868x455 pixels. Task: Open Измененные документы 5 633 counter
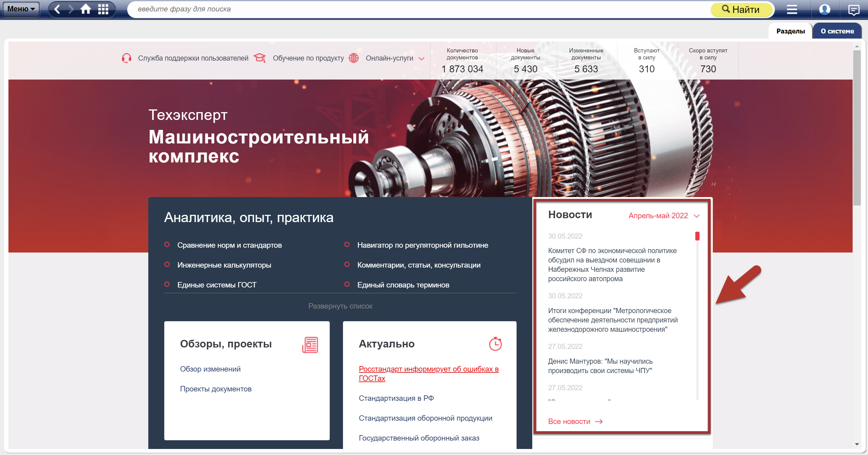click(x=586, y=61)
